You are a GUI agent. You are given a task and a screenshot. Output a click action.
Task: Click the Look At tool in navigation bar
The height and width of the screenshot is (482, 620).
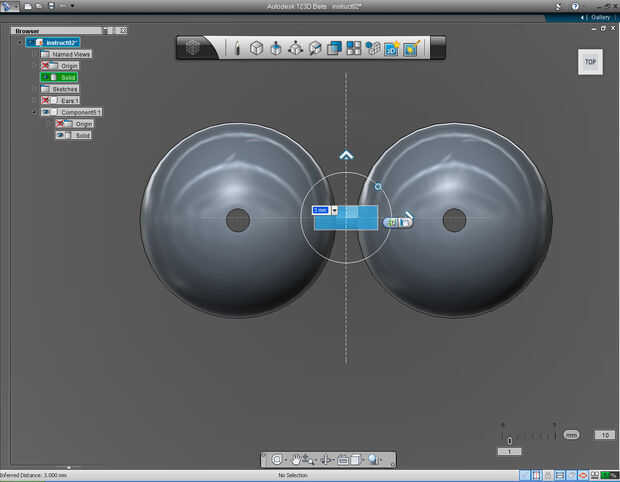(325, 459)
